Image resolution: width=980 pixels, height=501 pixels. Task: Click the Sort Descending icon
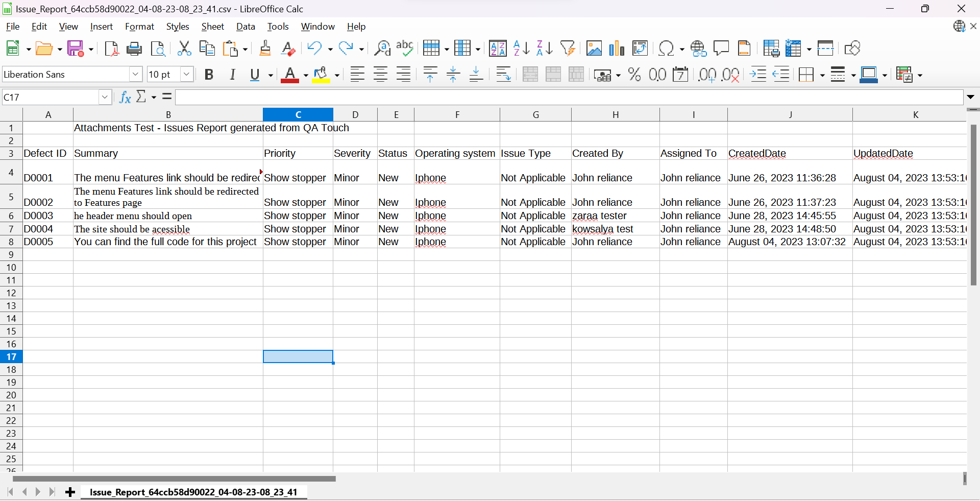545,49
